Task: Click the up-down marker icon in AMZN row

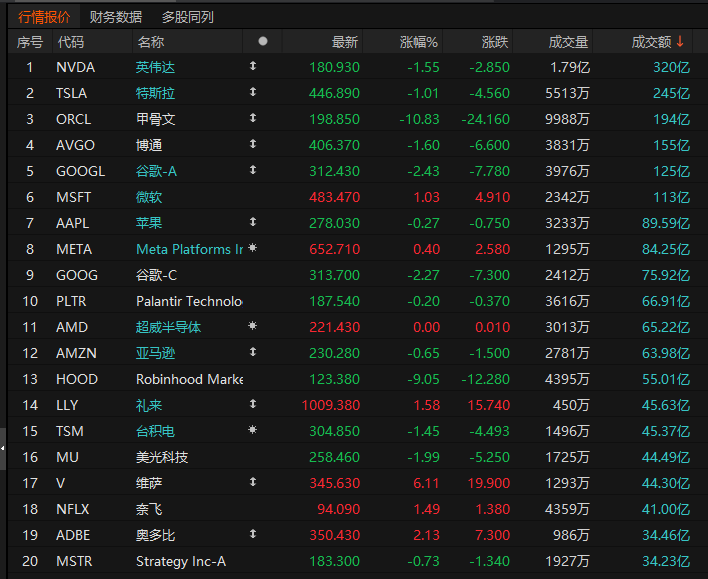Action: pyautogui.click(x=253, y=352)
